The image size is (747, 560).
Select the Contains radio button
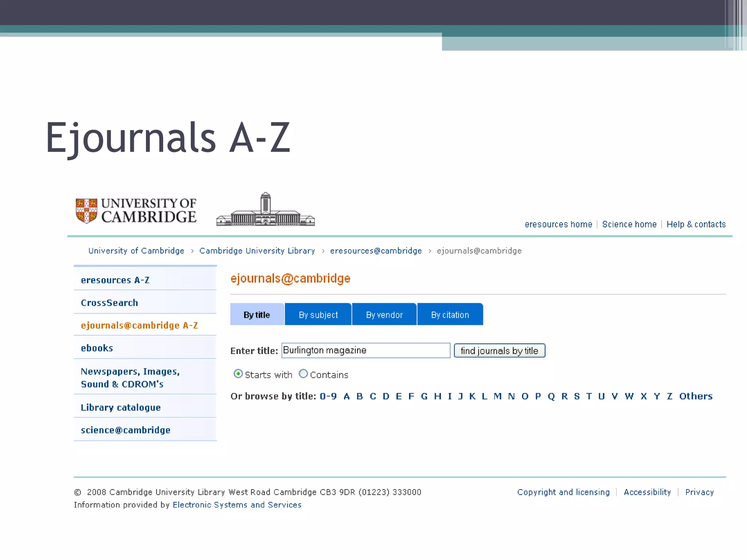(x=303, y=374)
